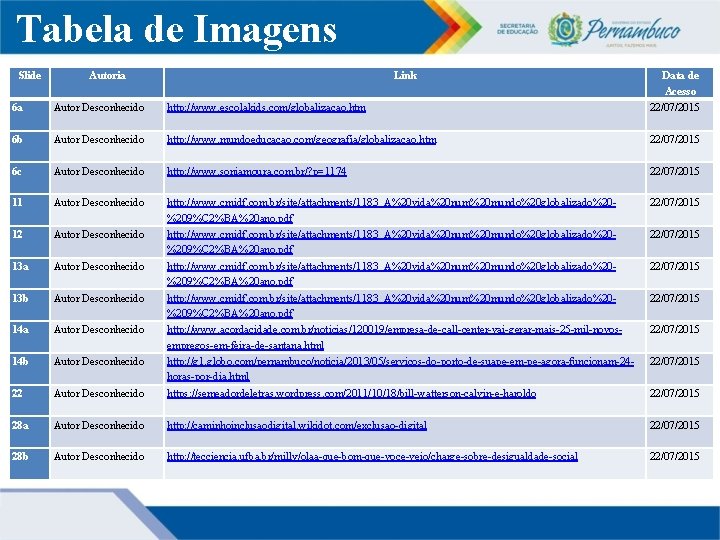This screenshot has width=720, height=540.
Task: Click Autor Desconhecido in row 28b
Action: click(x=99, y=456)
